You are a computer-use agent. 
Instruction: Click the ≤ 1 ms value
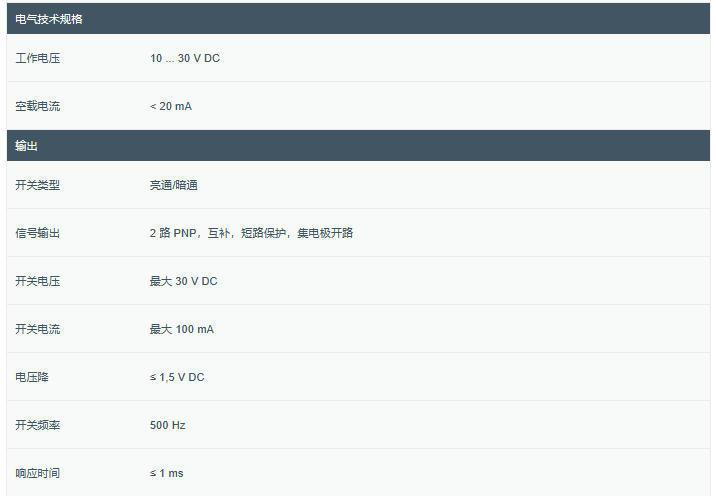167,473
